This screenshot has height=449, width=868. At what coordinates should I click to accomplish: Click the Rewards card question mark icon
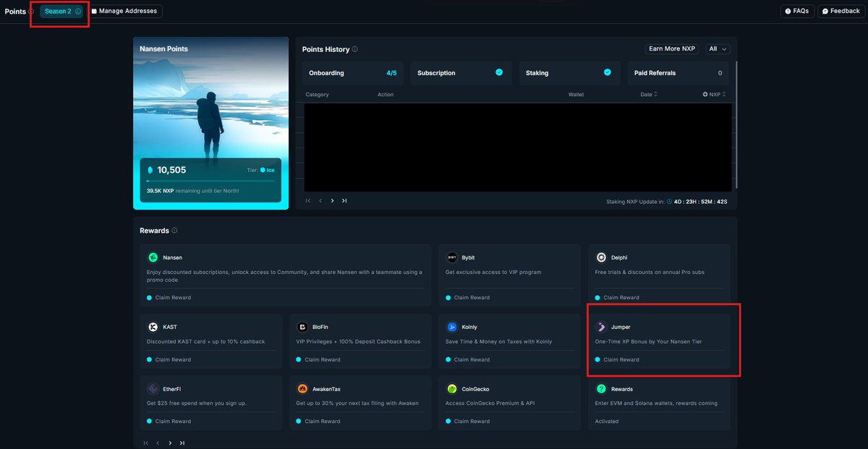(x=601, y=389)
